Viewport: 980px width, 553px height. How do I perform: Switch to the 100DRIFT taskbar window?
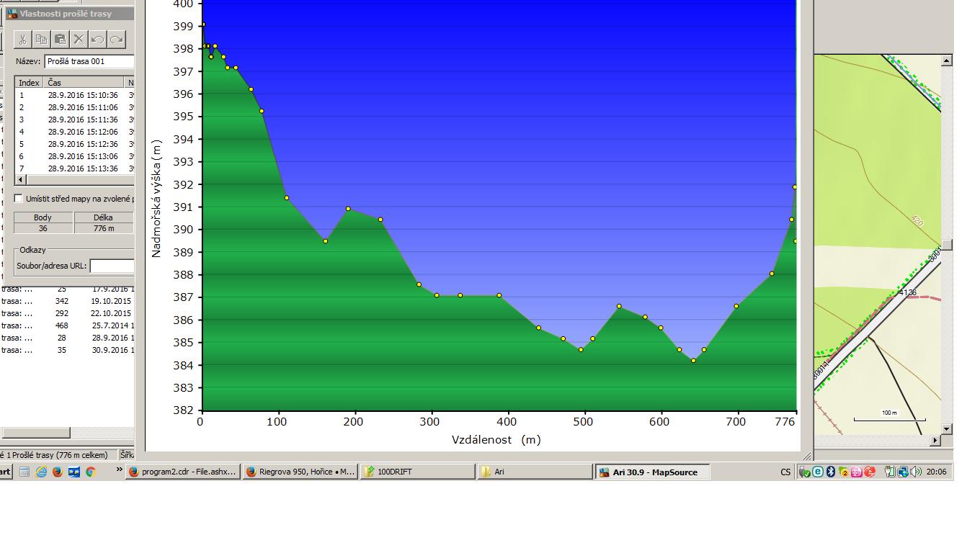(417, 472)
